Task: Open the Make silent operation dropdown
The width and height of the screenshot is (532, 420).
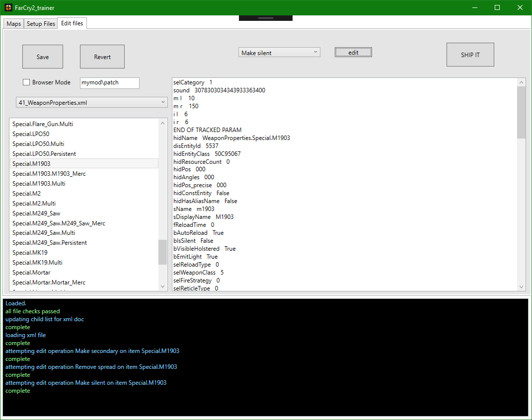Action: (279, 53)
